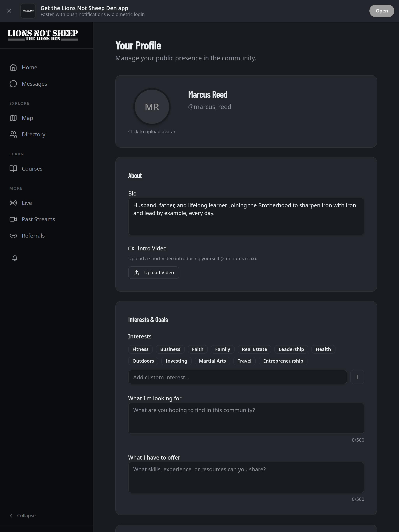Click the Upload Video button
Screen dimensions: 399x532
(154, 272)
